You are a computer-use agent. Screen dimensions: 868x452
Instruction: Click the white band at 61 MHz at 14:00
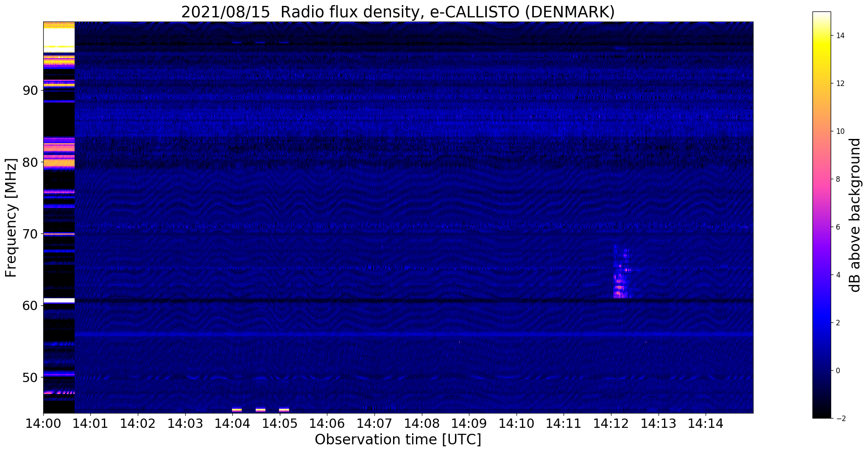tap(59, 300)
